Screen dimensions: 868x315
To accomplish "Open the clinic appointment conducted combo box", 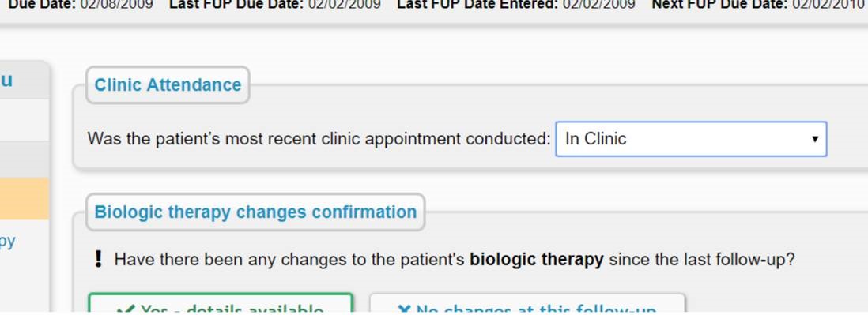I will click(691, 139).
